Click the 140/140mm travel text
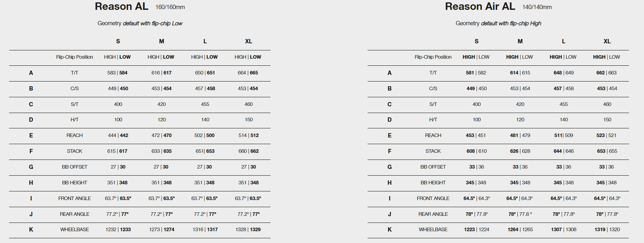Screen dimensions: 644x243 point(537,7)
